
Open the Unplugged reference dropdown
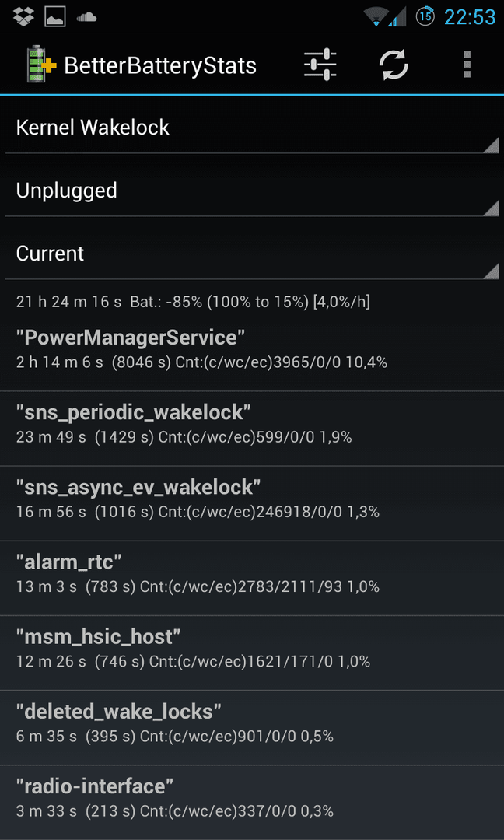coord(252,191)
